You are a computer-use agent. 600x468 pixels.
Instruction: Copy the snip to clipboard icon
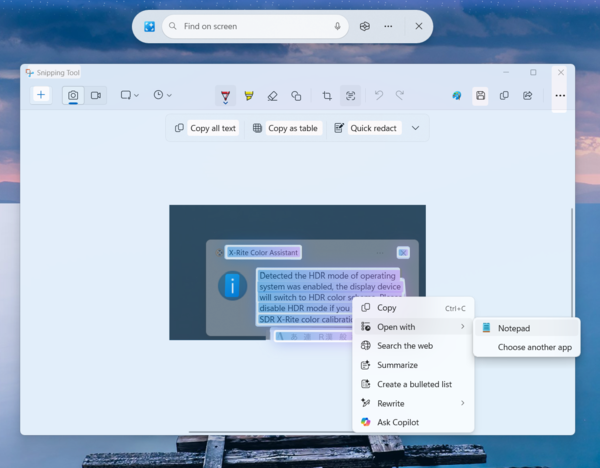pyautogui.click(x=504, y=96)
